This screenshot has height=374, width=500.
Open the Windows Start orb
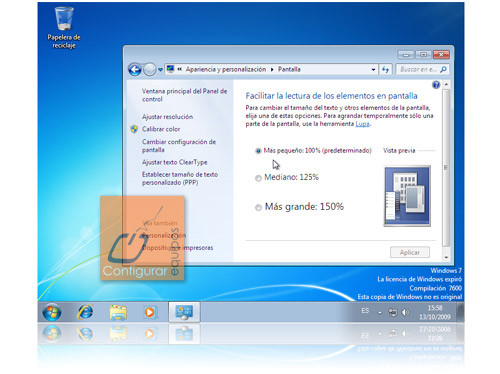point(52,312)
